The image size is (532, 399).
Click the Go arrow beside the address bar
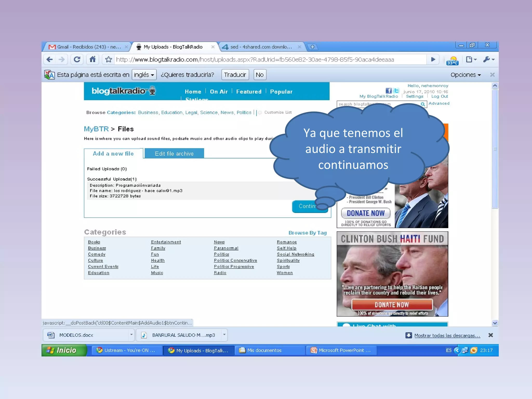point(433,59)
